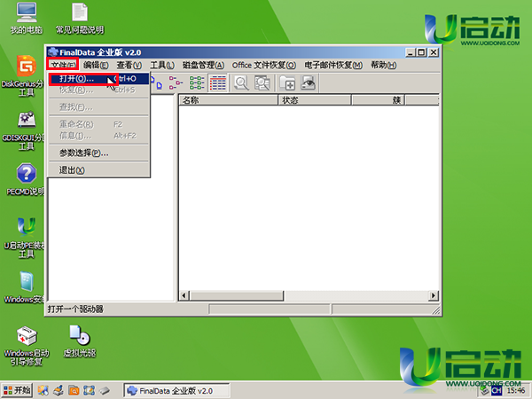This screenshot has width=532, height=399.
Task: Click the horizontal scrollbar left arrow
Action: tap(184, 295)
